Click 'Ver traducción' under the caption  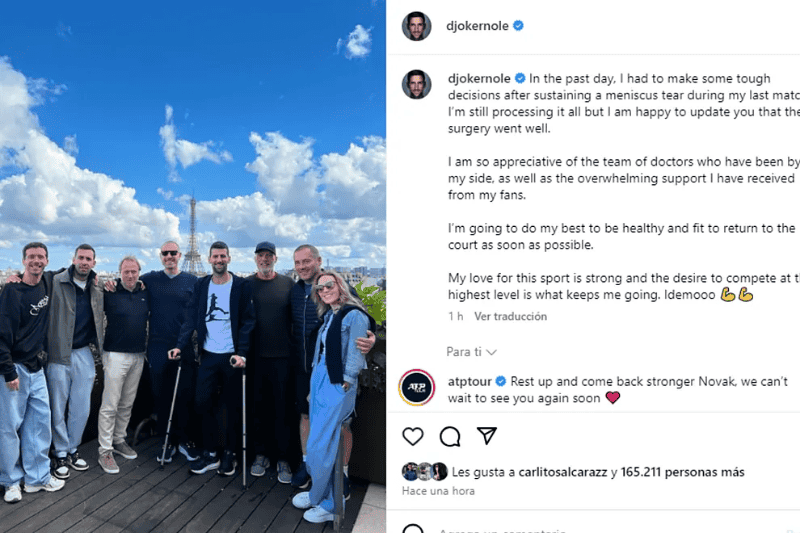510,316
